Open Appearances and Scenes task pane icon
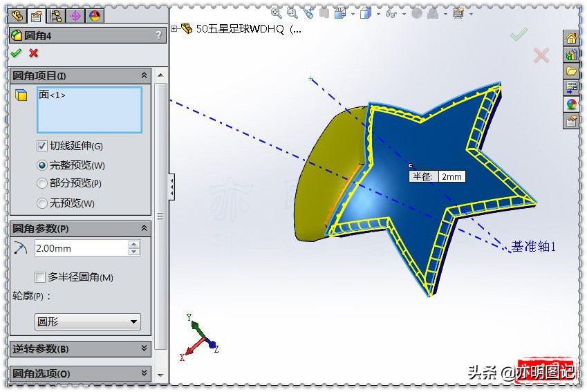 pyautogui.click(x=571, y=104)
